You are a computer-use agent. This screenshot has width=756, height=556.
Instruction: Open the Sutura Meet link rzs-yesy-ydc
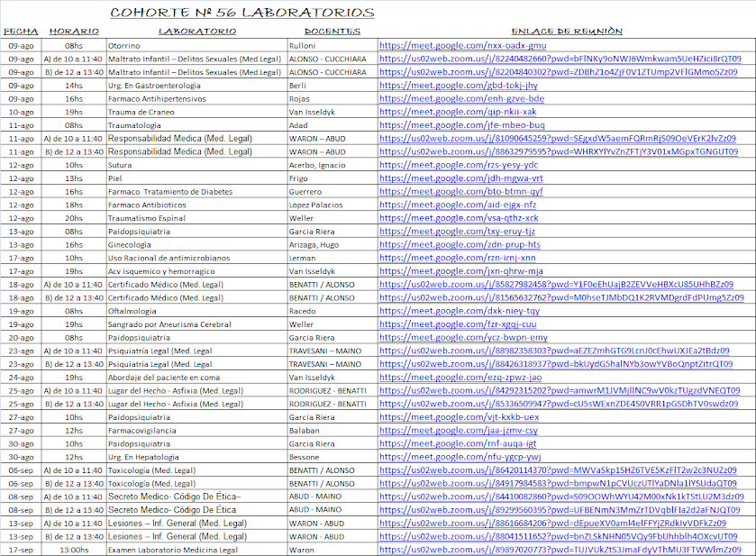(x=459, y=165)
